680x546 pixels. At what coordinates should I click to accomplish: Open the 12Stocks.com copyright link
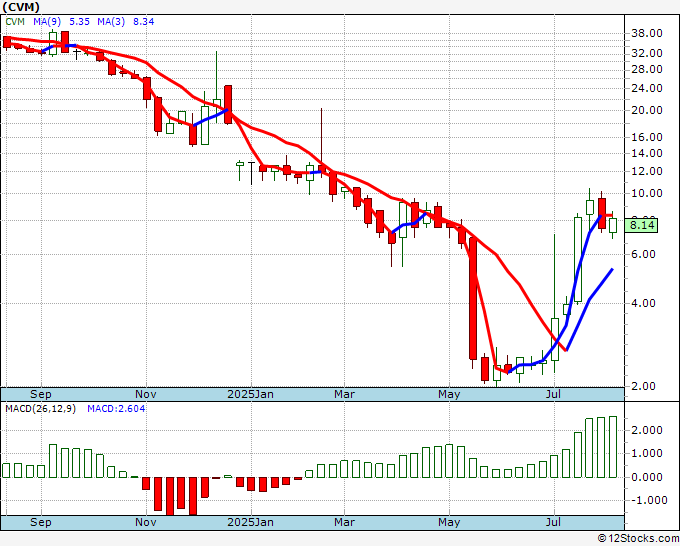point(638,539)
